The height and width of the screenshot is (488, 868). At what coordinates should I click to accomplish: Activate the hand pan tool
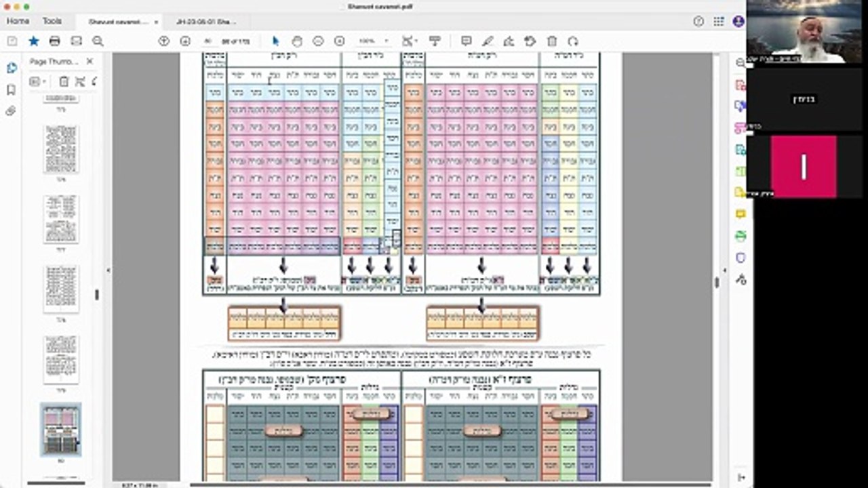297,41
